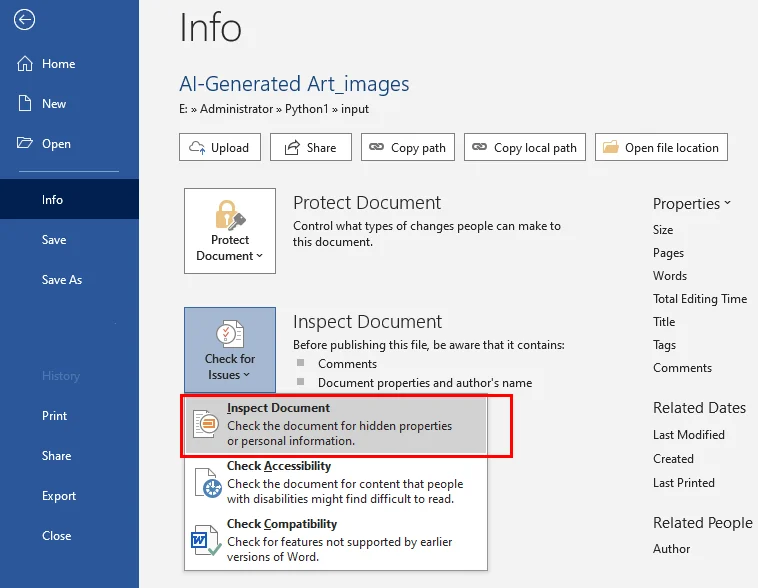Click Close in the sidebar
The height and width of the screenshot is (588, 758).
pyautogui.click(x=57, y=536)
